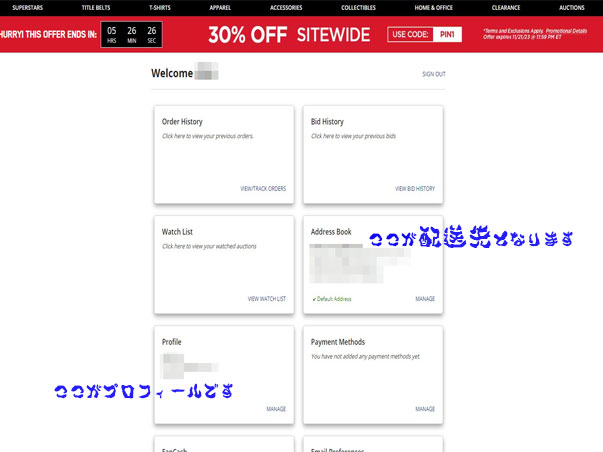
Task: Click MANAGE in the Profile card
Action: pos(276,408)
